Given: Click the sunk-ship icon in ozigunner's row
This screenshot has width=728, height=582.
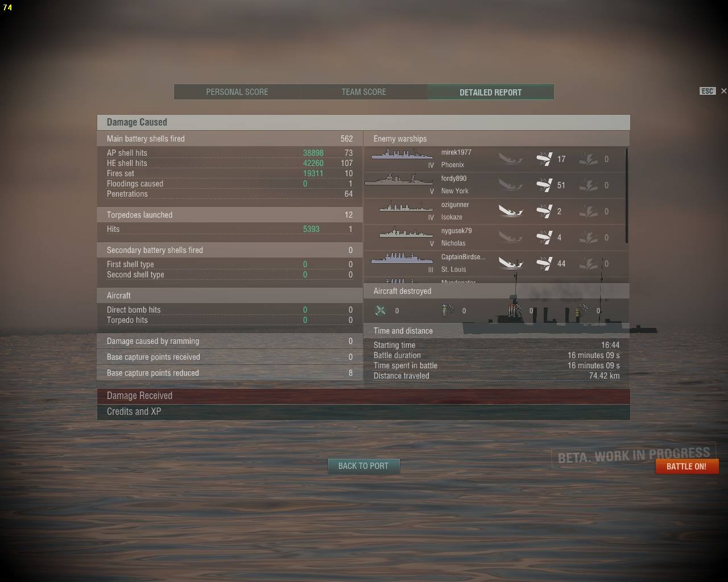Looking at the screenshot, I should [x=511, y=211].
